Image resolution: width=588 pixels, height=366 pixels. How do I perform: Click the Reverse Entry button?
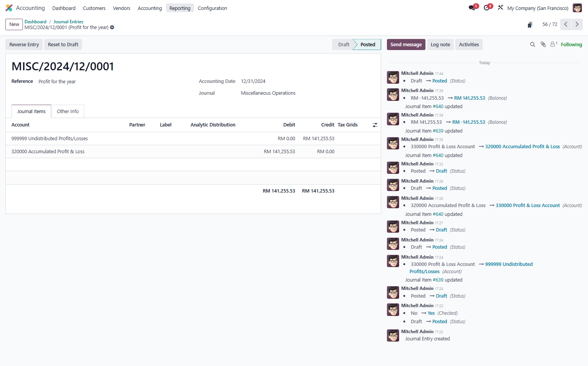(24, 45)
